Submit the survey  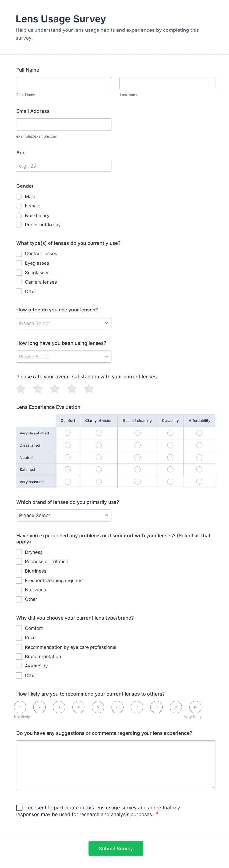click(116, 849)
